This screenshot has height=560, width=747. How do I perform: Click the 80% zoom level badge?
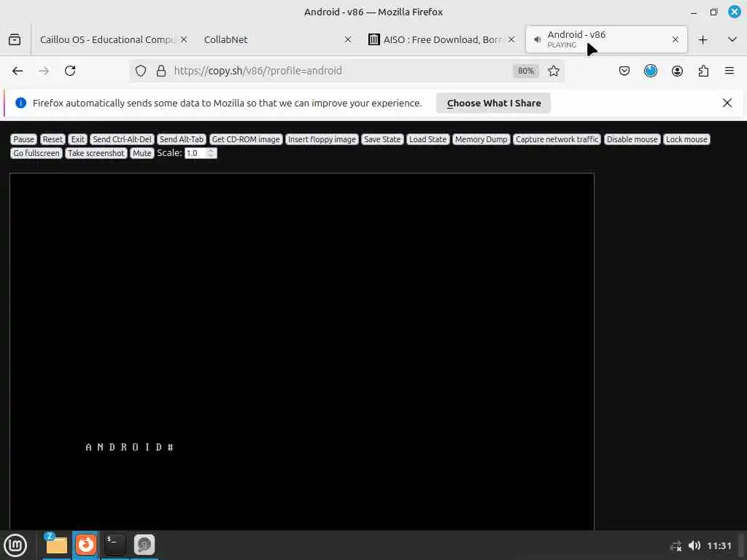coord(525,71)
